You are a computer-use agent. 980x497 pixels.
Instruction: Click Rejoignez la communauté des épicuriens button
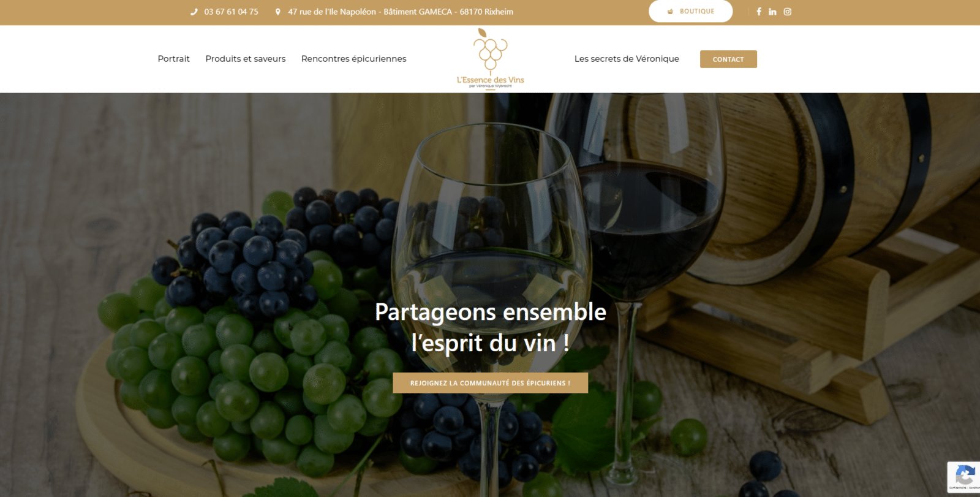click(490, 383)
